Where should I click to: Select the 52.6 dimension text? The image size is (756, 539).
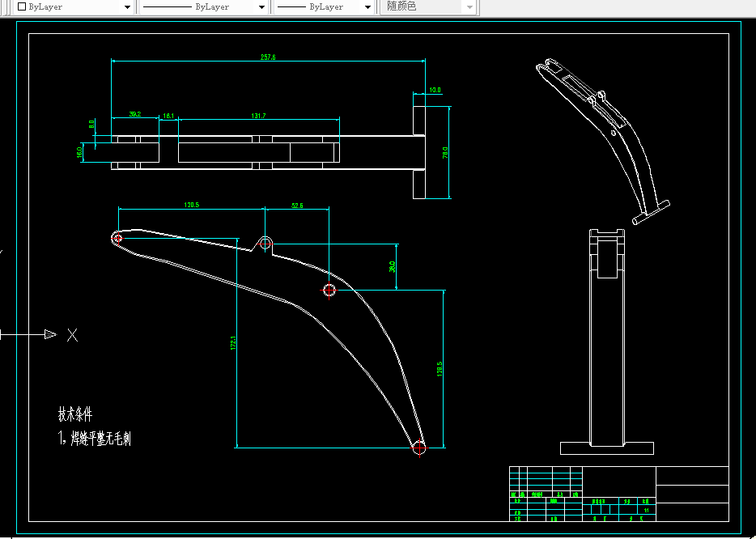(297, 206)
